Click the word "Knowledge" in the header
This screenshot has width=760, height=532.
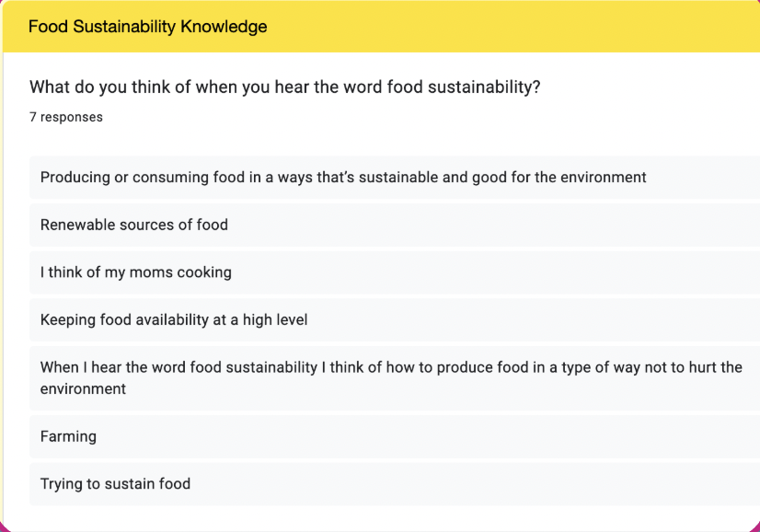point(224,26)
